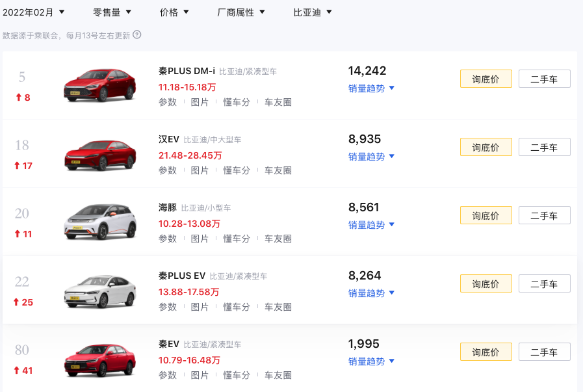Open the 汉EV car image
The width and height of the screenshot is (583, 392).
tap(99, 153)
